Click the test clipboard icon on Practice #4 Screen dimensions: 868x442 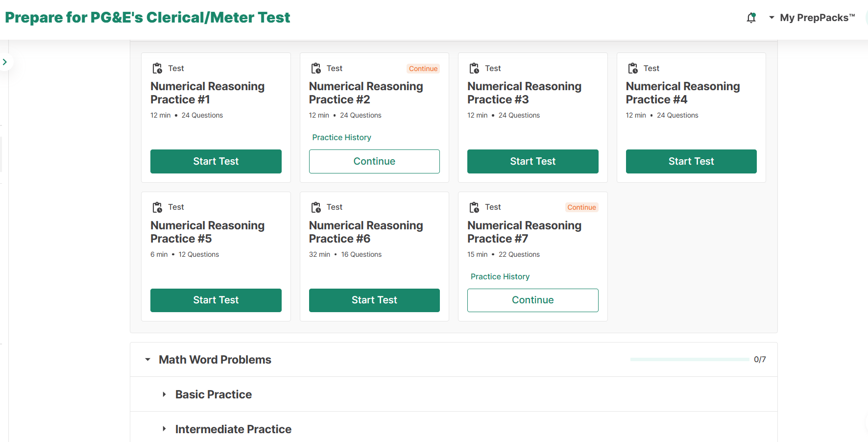(633, 68)
